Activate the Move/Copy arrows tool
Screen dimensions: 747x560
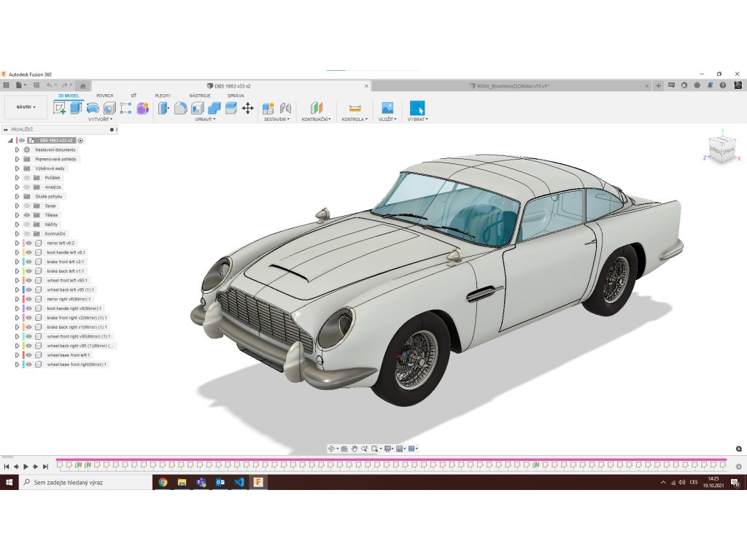[248, 108]
